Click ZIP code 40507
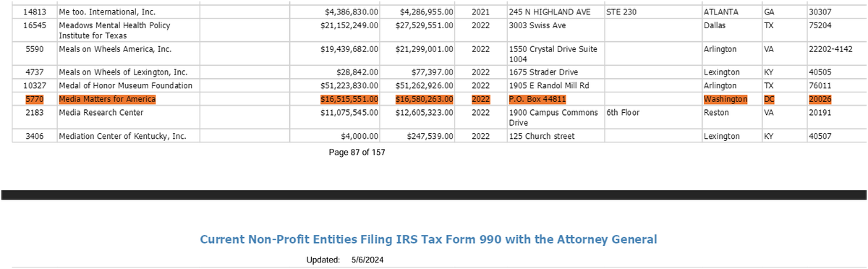Image resolution: width=868 pixels, height=269 pixels. 821,136
